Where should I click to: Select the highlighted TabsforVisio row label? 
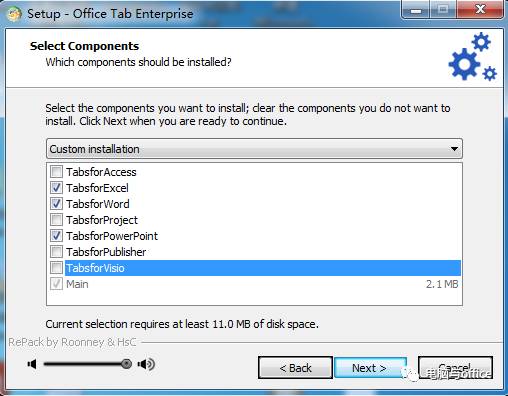pyautogui.click(x=95, y=268)
